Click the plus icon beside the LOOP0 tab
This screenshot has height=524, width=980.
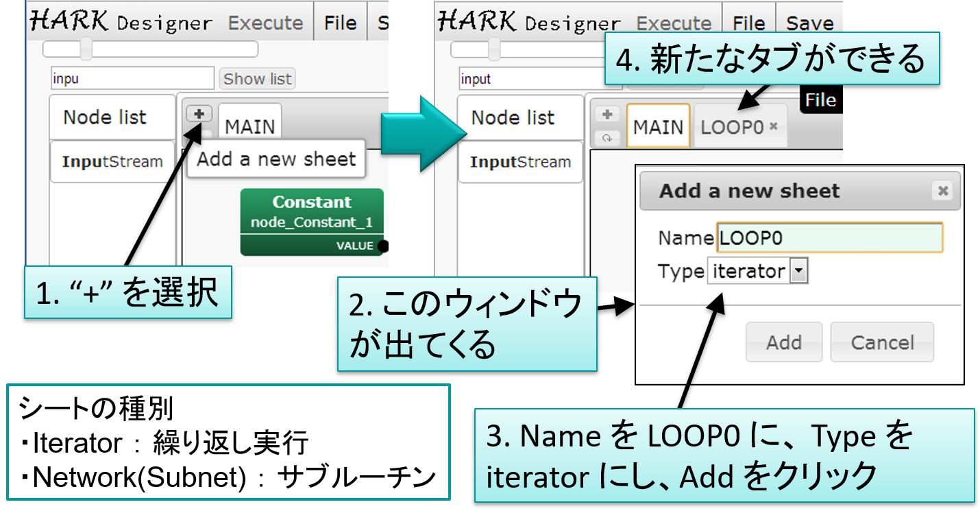[x=607, y=115]
